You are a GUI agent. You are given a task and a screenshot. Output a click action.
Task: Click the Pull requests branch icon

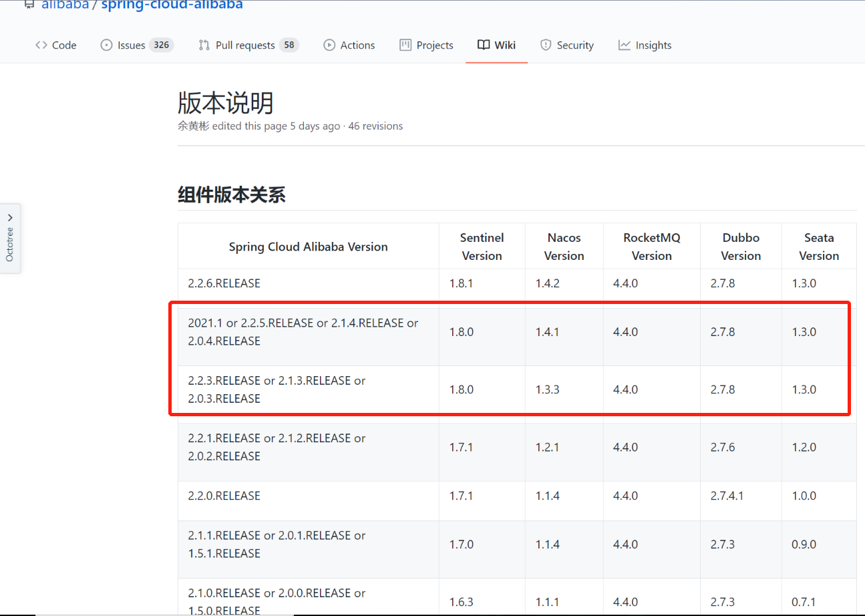coord(204,45)
